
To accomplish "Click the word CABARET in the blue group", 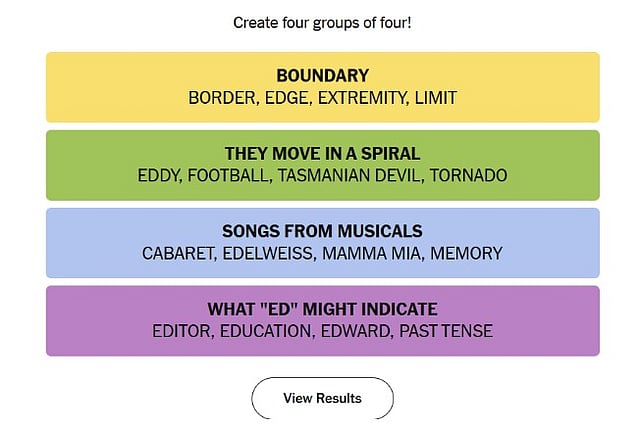I will [177, 254].
